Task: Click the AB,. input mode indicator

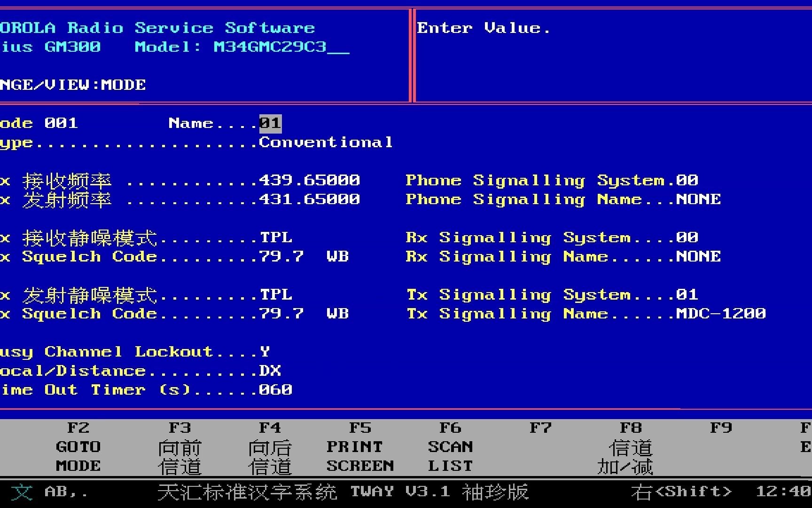Action: coord(66,492)
